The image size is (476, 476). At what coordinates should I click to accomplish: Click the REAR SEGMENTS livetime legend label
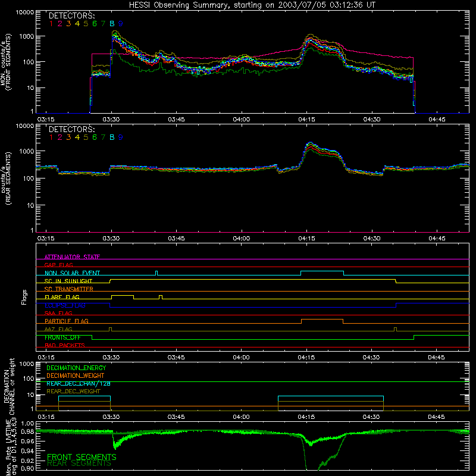(79, 464)
